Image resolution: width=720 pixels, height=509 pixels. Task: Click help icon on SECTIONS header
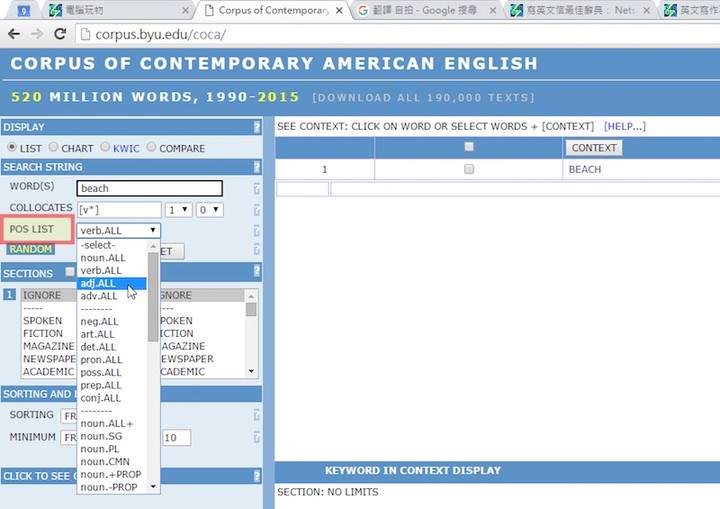tap(257, 273)
